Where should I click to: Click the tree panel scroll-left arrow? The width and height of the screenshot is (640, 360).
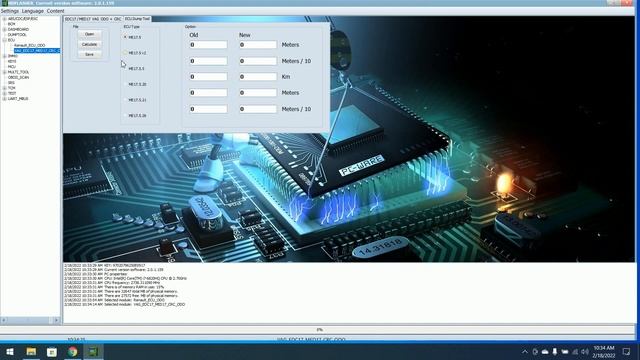pyautogui.click(x=4, y=320)
